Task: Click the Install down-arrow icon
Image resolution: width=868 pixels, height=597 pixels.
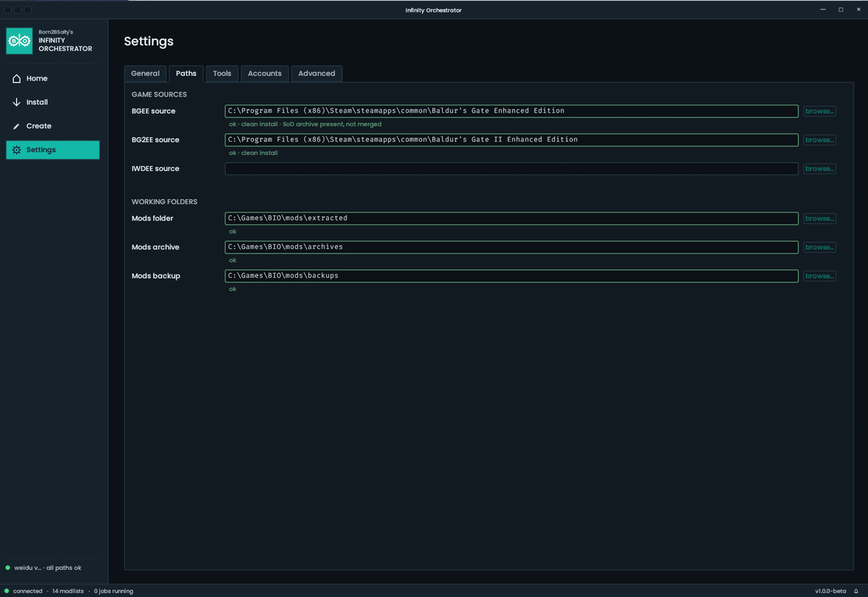Action: (16, 102)
